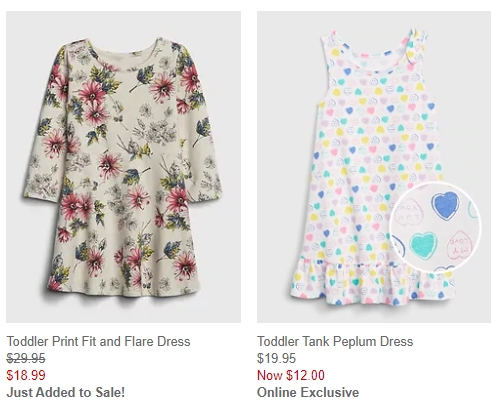Click the Toddler Tank Peplum Dress title

tap(335, 341)
